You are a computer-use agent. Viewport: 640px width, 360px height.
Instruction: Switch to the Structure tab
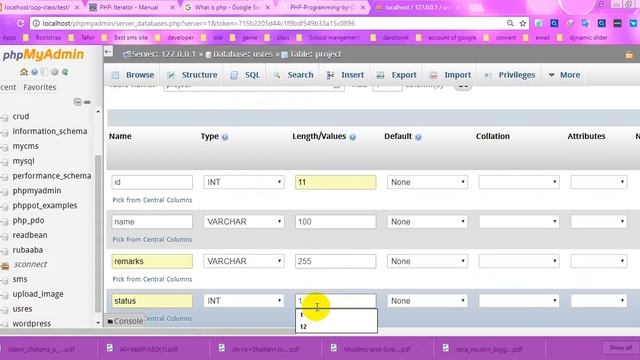click(192, 75)
